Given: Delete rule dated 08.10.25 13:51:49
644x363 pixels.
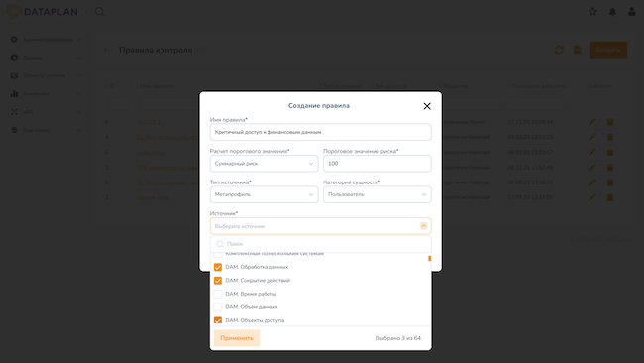Looking at the screenshot, I should 610,168.
